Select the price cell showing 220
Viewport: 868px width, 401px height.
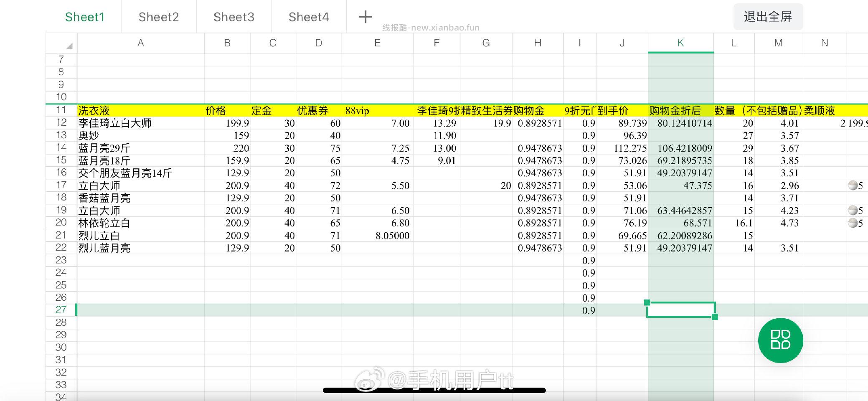point(227,148)
